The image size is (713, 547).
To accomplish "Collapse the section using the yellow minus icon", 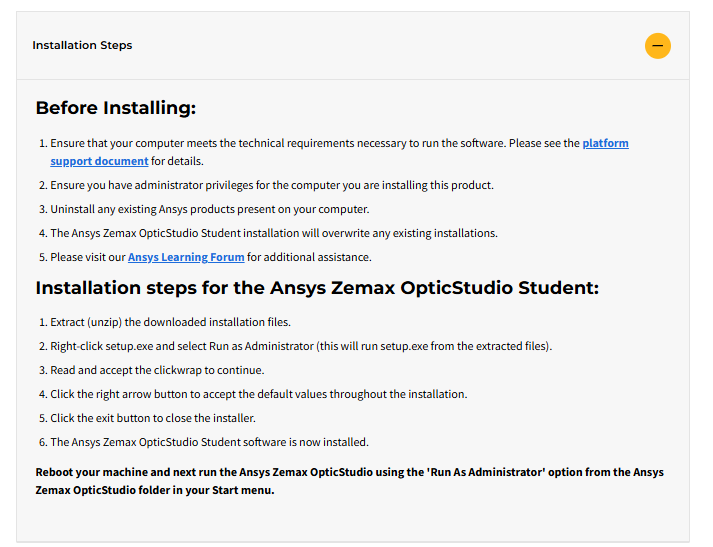I will (x=658, y=46).
